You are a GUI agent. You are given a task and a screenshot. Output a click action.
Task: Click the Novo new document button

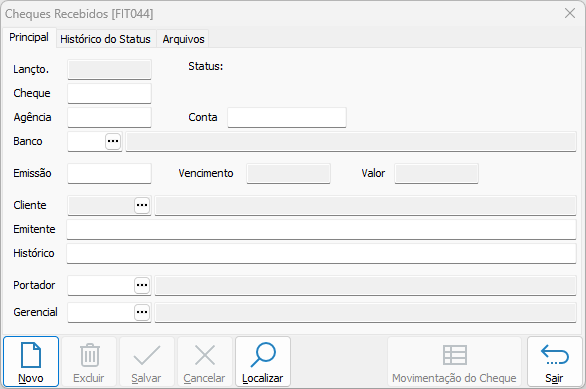[x=31, y=361]
